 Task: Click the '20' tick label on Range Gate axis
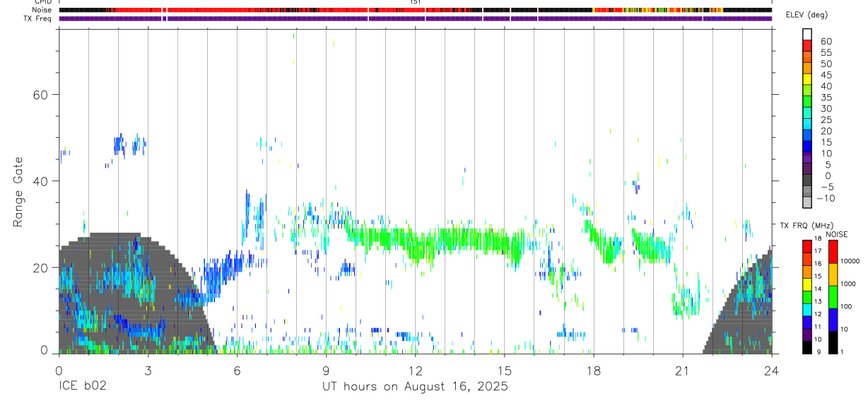click(41, 267)
